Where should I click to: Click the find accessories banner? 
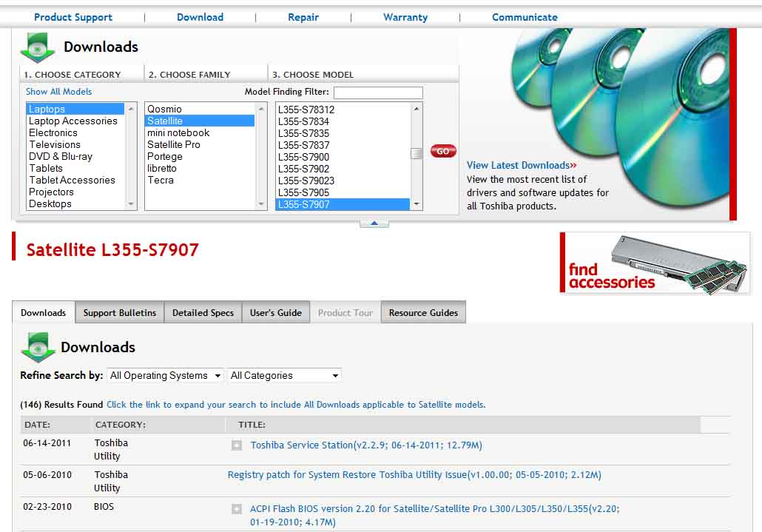point(655,263)
